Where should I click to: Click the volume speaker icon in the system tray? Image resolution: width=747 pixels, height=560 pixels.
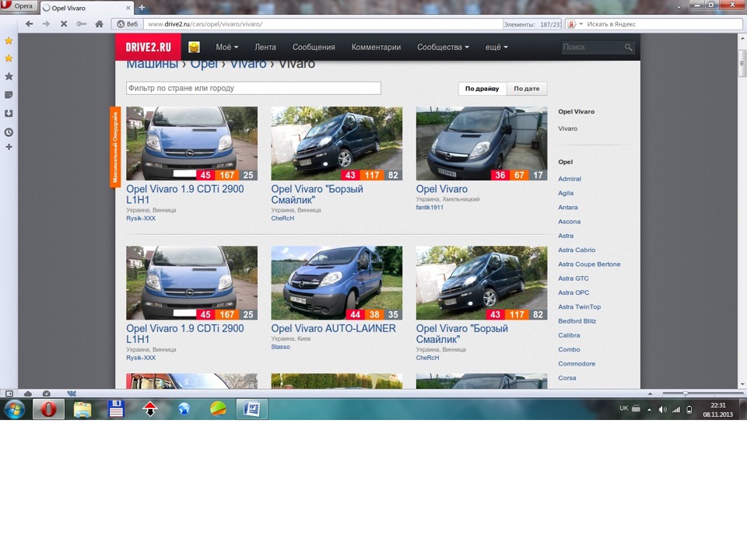click(x=662, y=410)
